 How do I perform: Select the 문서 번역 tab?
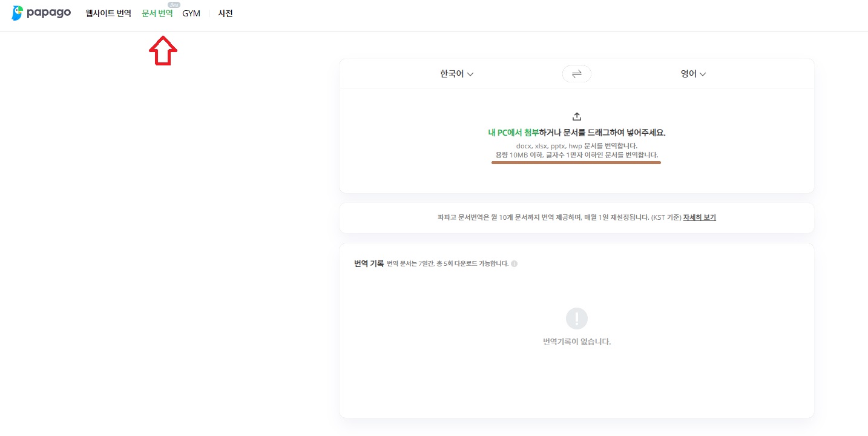157,13
